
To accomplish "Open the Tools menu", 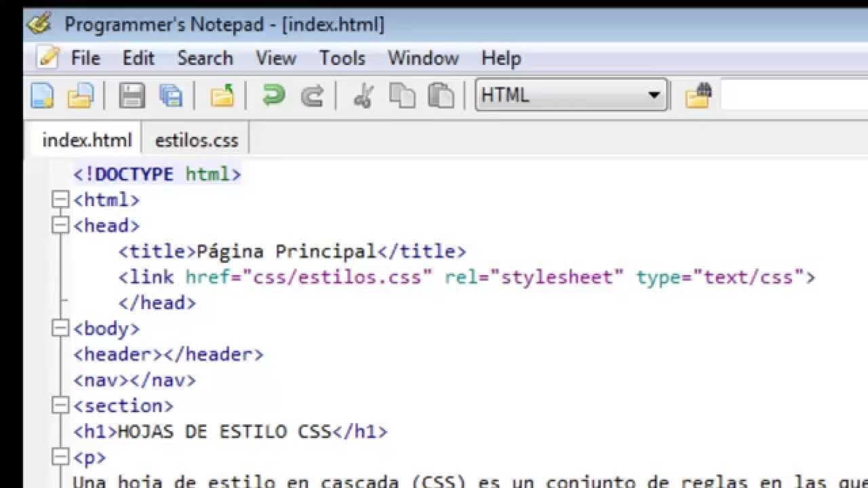I will click(x=342, y=58).
